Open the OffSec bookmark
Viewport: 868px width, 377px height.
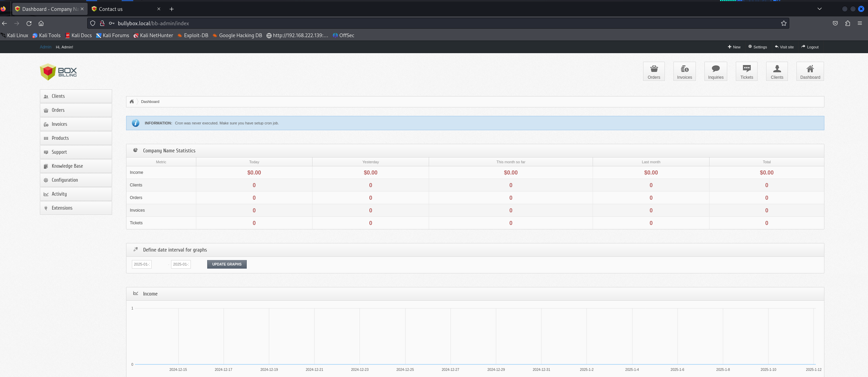[344, 35]
